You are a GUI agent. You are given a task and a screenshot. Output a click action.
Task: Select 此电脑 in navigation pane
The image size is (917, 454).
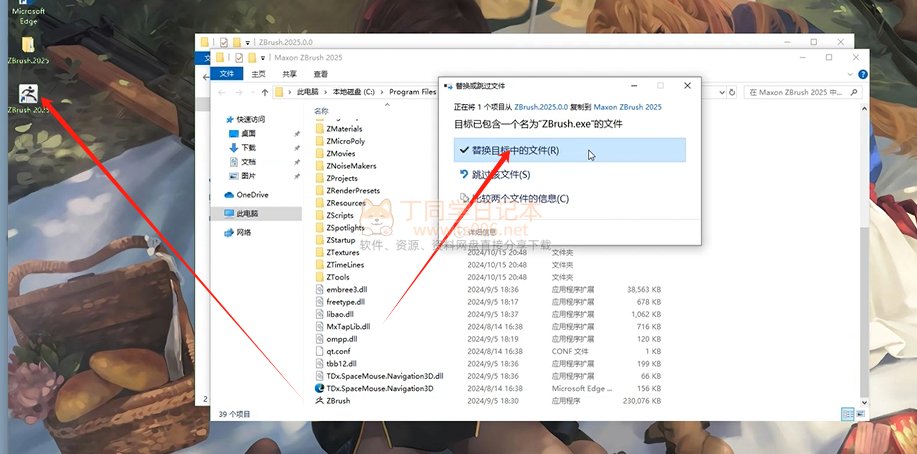(x=249, y=214)
